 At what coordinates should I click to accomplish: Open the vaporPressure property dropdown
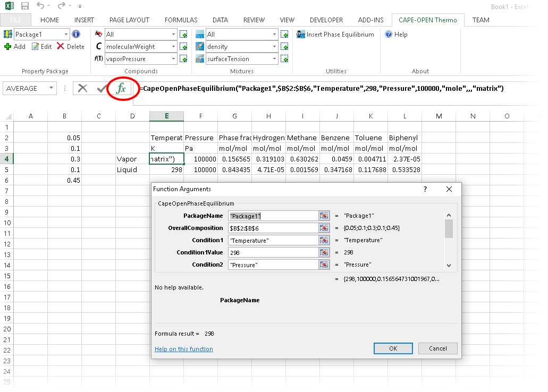tap(173, 59)
